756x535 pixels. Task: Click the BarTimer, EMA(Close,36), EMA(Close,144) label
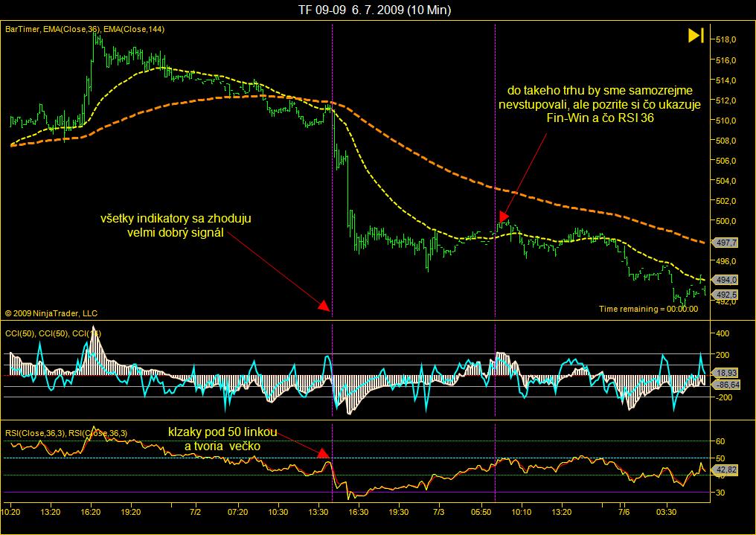pos(85,30)
